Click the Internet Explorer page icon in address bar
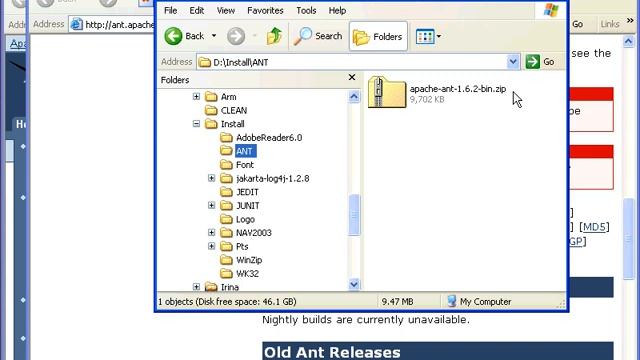The width and height of the screenshot is (640, 360). [76, 24]
